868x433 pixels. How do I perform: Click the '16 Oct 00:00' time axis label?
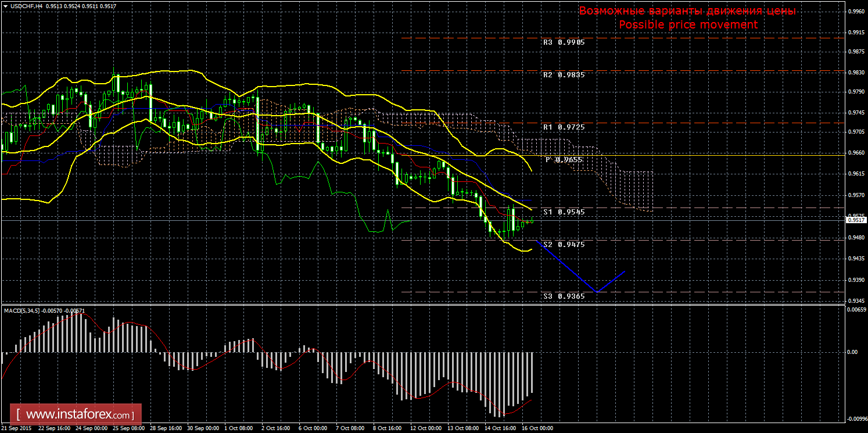[x=537, y=428]
